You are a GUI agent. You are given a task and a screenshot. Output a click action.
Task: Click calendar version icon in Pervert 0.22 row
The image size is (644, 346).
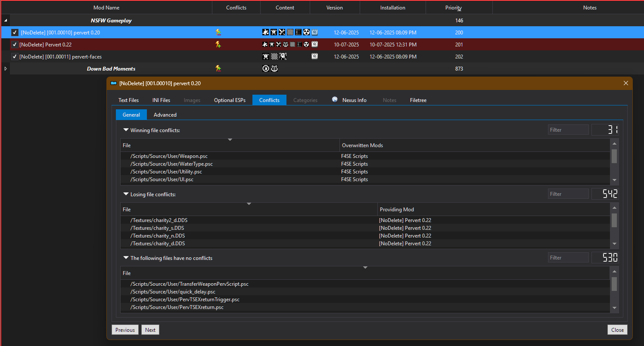[314, 44]
